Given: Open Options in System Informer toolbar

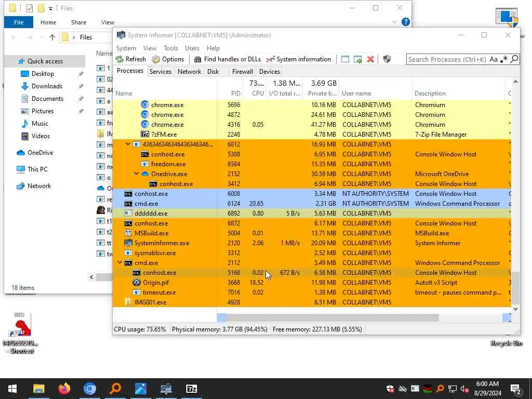Looking at the screenshot, I should click(x=168, y=59).
